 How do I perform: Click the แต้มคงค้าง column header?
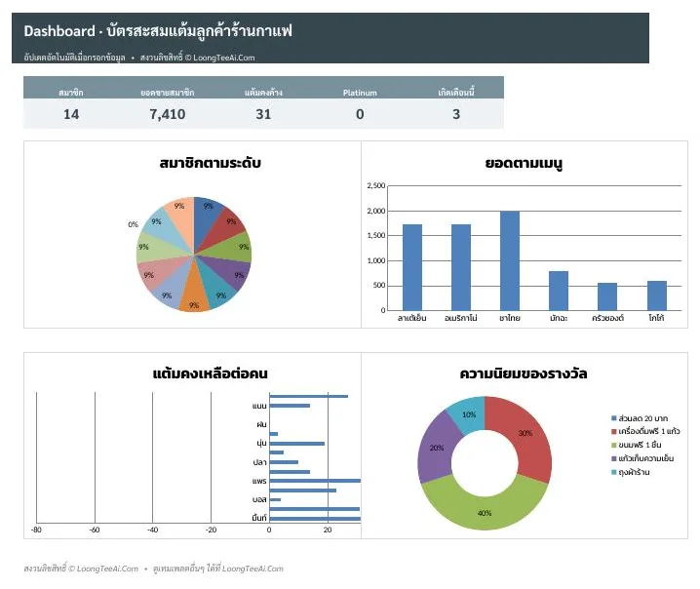tap(263, 93)
